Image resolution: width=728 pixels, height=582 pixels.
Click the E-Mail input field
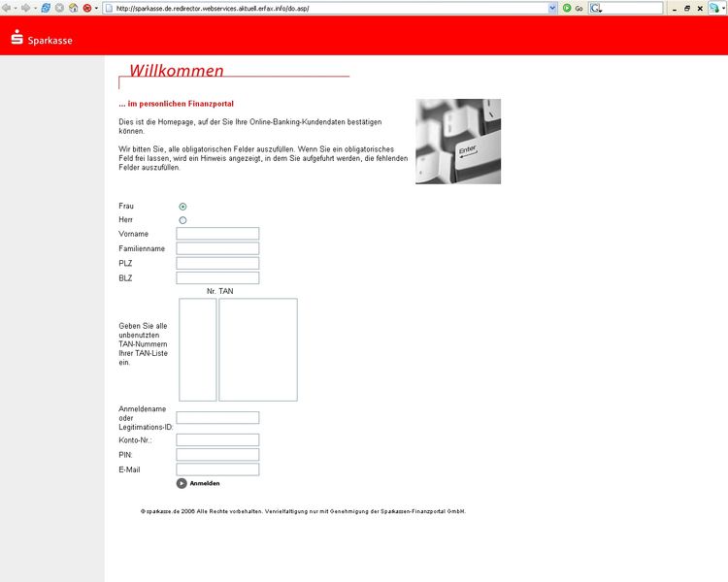217,469
